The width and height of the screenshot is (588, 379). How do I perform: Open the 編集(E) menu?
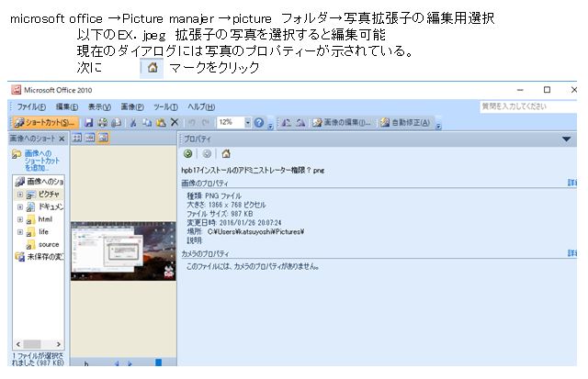[67, 106]
